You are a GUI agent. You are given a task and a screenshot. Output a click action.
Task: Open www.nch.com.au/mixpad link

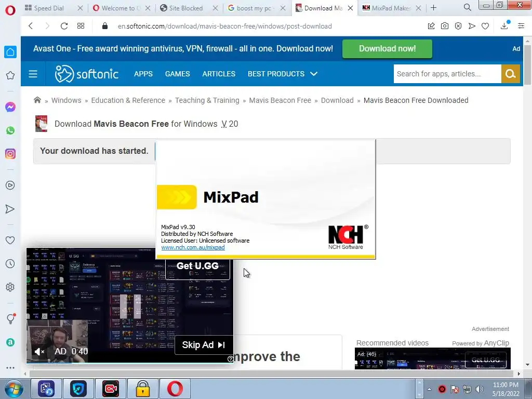pyautogui.click(x=193, y=247)
